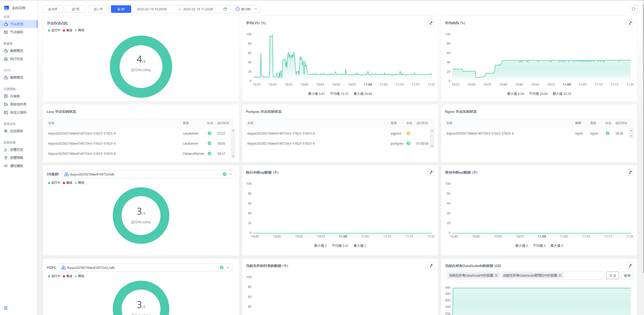Click LavaAdmin role cell
The width and height of the screenshot is (644, 315).
click(191, 133)
